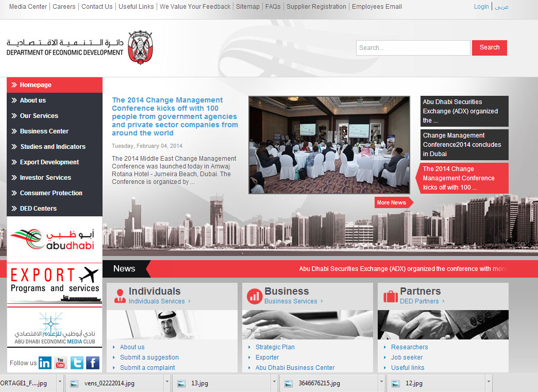Click the Individuals person icon
The image size is (538, 392).
coord(120,296)
